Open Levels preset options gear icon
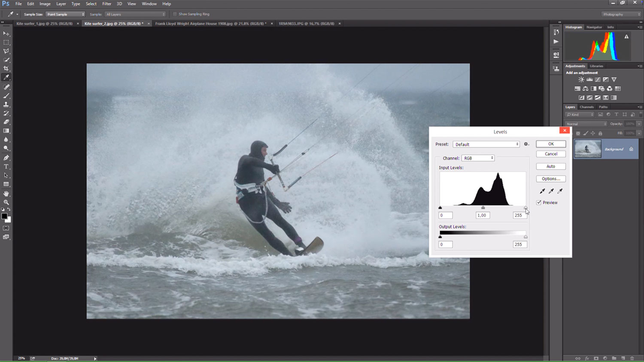 tap(526, 144)
